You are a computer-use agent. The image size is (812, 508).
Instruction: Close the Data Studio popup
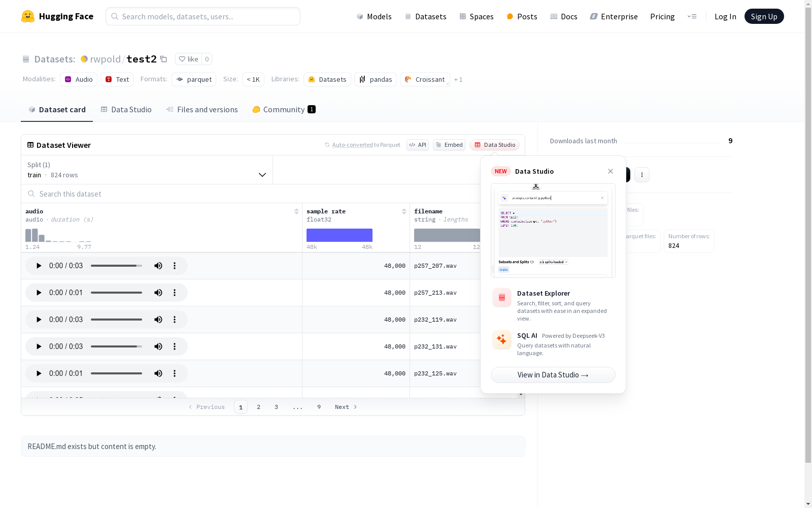(x=611, y=171)
